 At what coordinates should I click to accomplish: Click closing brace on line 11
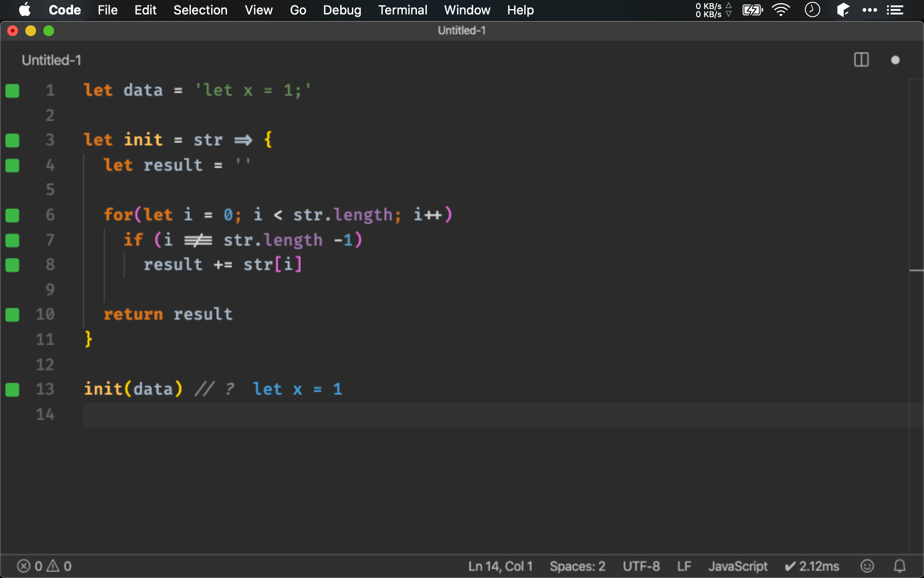(88, 339)
